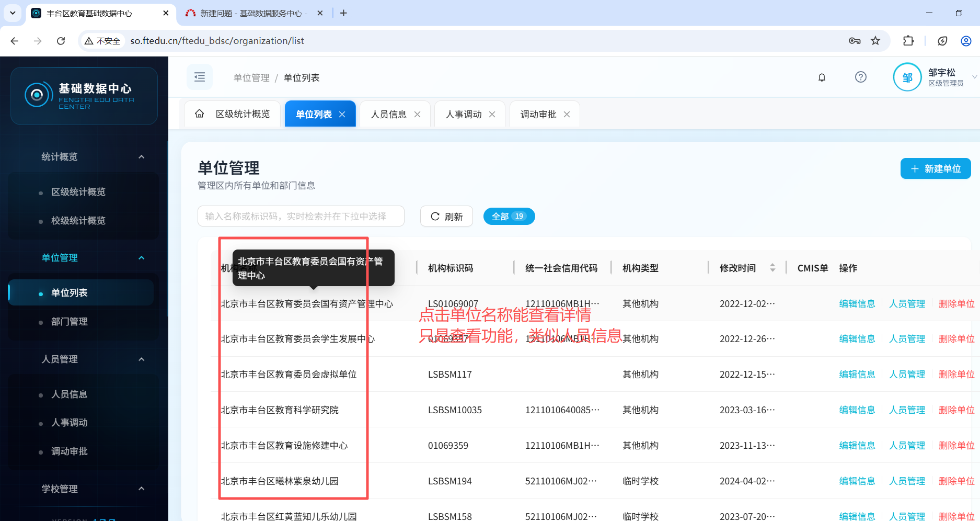Switch to the 人事调动 tab

pos(463,115)
